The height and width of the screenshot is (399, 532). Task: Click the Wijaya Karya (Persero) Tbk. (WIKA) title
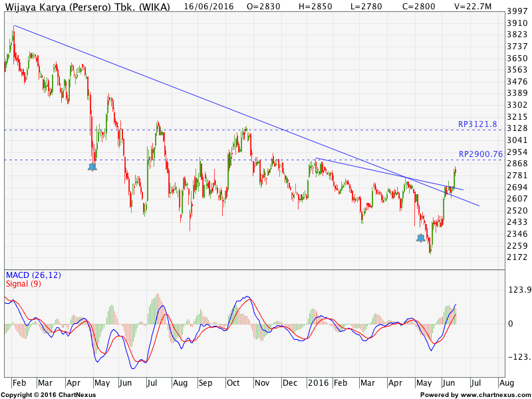(x=88, y=7)
